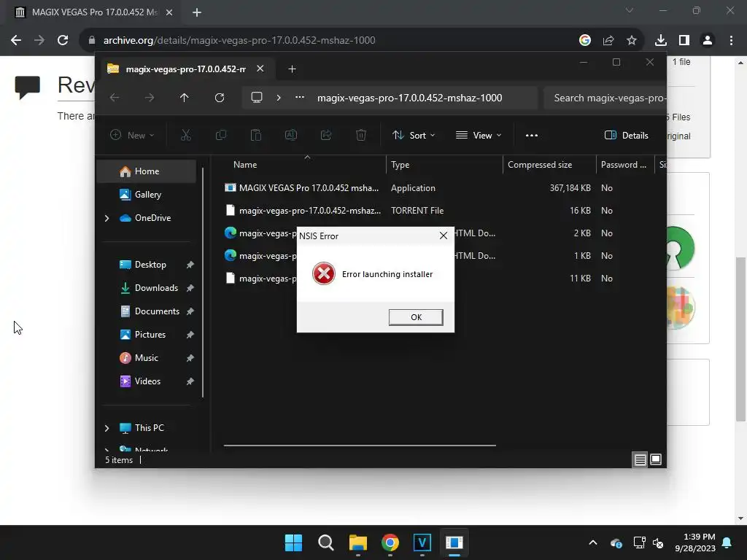The image size is (747, 560).
Task: Open the See more ellipsis menu in toolbar
Action: (532, 135)
